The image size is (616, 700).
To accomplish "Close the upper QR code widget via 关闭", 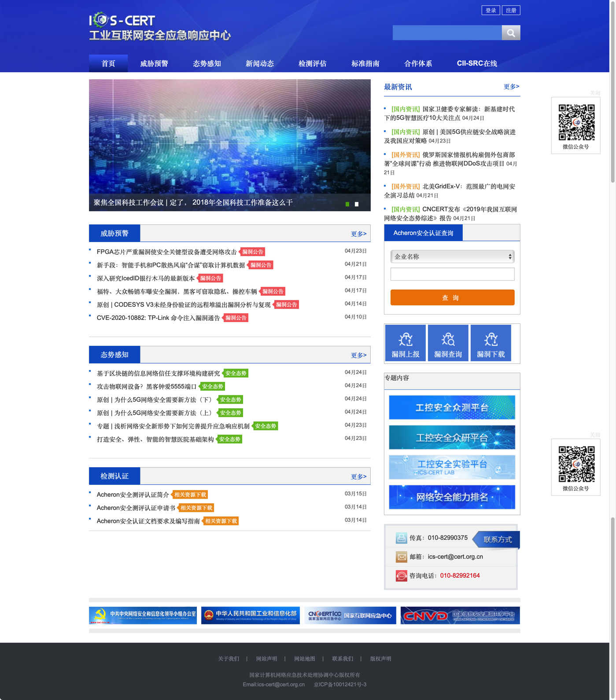I will pos(595,93).
